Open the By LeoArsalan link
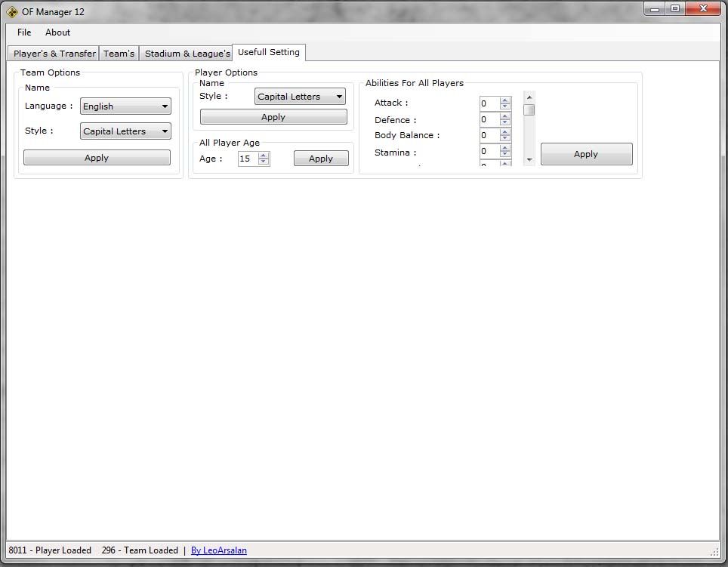Screen dimensions: 728x567 (x=219, y=550)
